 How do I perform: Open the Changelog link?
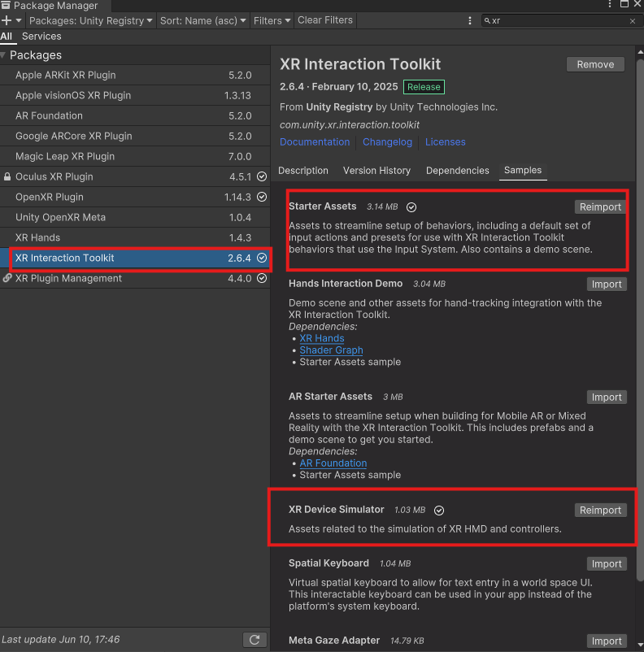coord(387,142)
